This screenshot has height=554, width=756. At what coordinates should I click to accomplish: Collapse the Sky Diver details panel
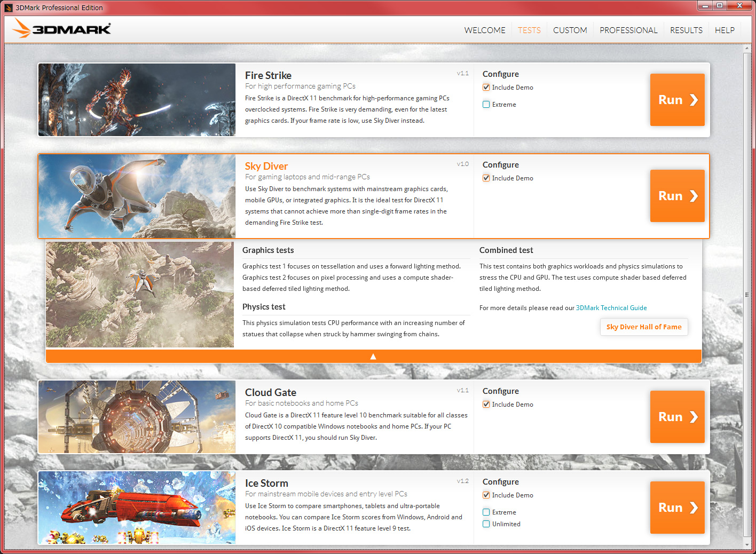373,357
